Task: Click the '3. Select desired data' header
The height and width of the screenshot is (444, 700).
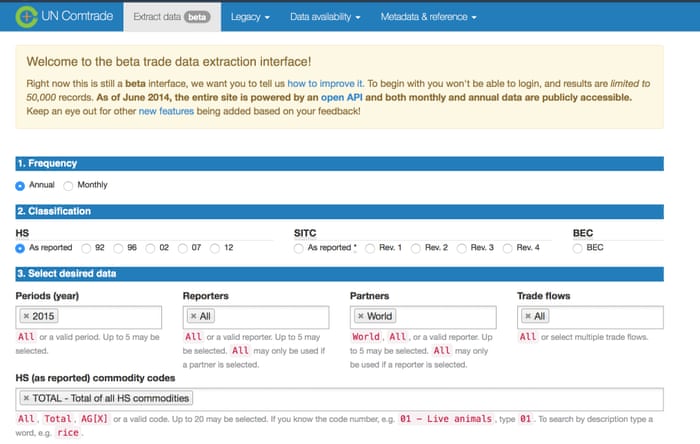Action: point(339,274)
